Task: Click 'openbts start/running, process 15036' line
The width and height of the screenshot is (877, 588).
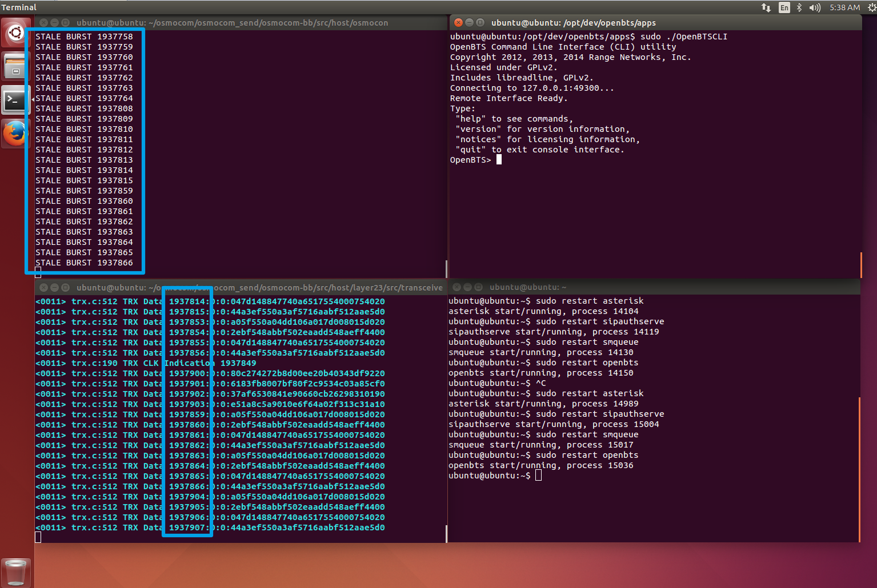Action: (x=540, y=465)
